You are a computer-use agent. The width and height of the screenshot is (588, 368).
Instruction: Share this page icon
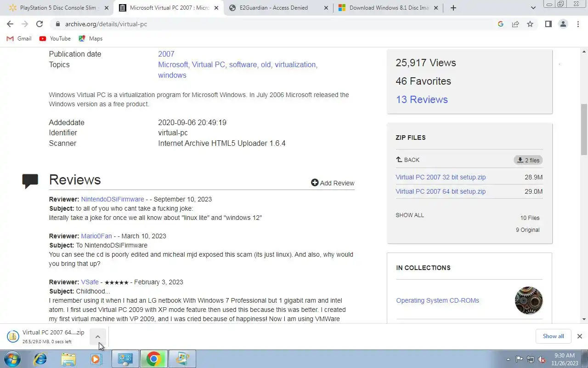(x=515, y=24)
